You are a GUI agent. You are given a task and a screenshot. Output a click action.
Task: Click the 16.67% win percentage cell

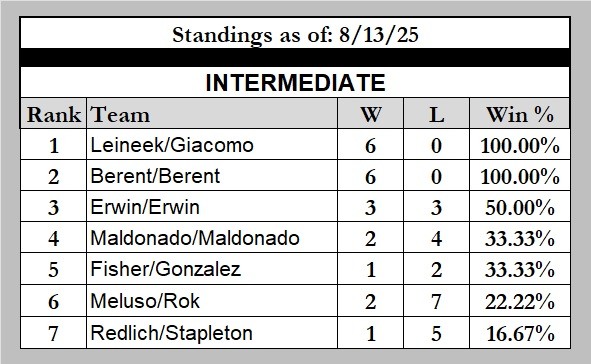pos(520,333)
